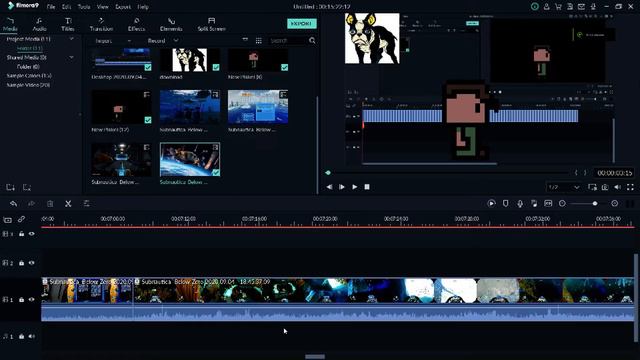Select the download dog thumbnail
640x360 pixels.
coord(190,60)
